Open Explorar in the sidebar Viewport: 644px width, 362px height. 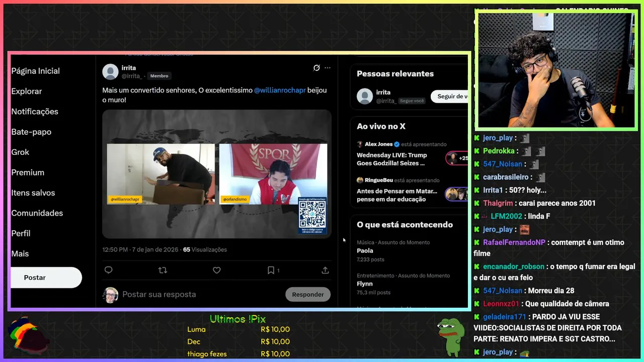tap(27, 91)
